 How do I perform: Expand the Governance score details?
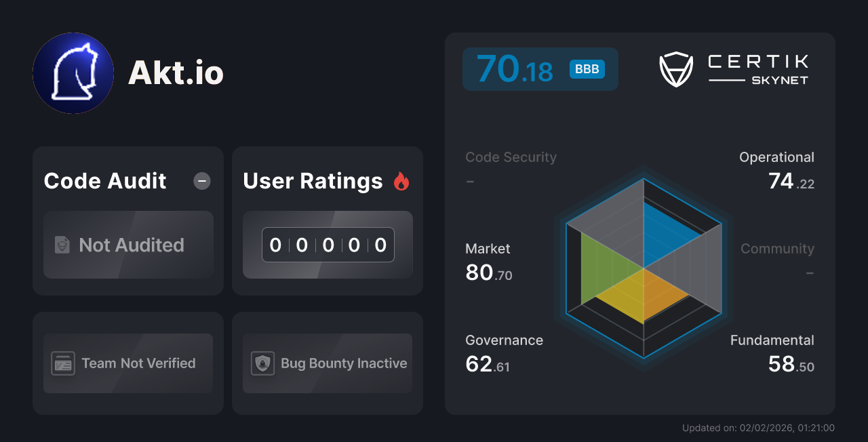coord(504,354)
